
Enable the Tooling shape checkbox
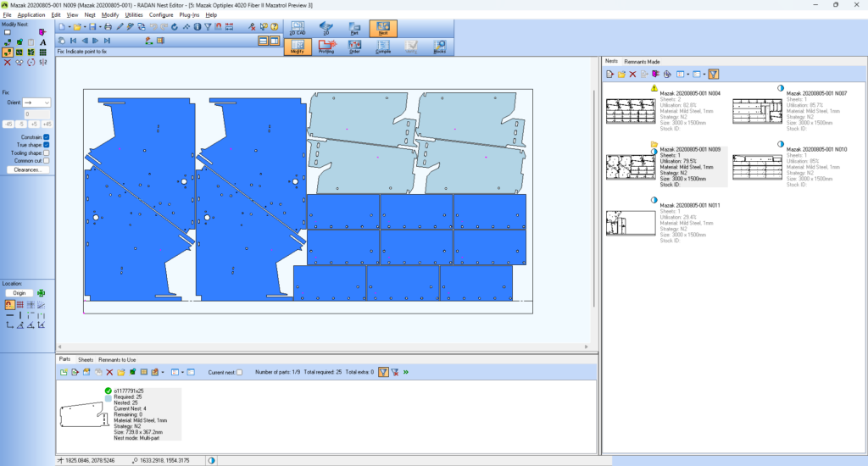click(46, 153)
